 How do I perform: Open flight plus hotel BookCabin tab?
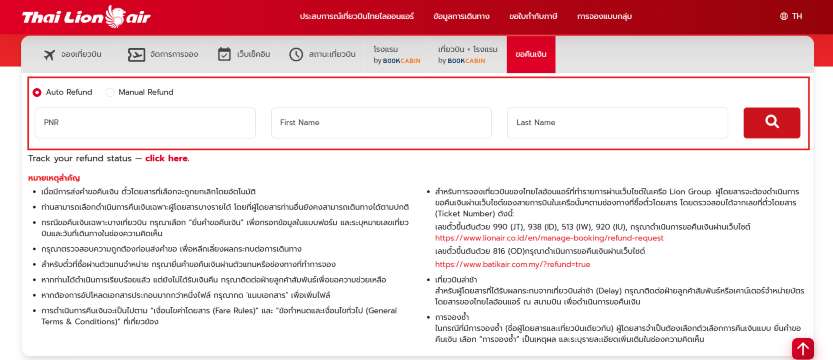[x=468, y=54]
